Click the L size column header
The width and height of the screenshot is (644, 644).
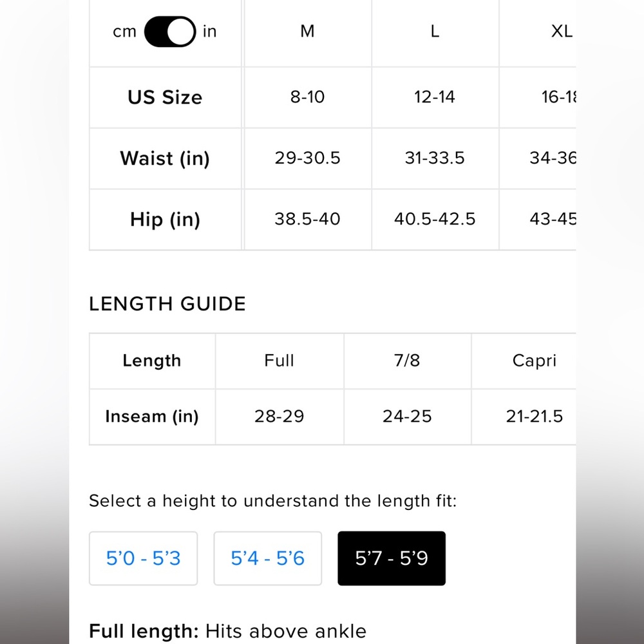click(435, 32)
